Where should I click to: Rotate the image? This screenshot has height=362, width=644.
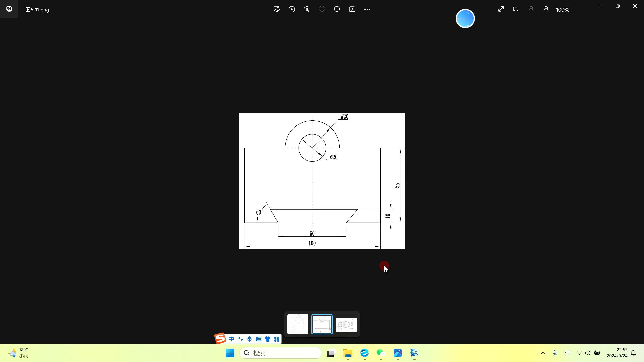click(292, 9)
